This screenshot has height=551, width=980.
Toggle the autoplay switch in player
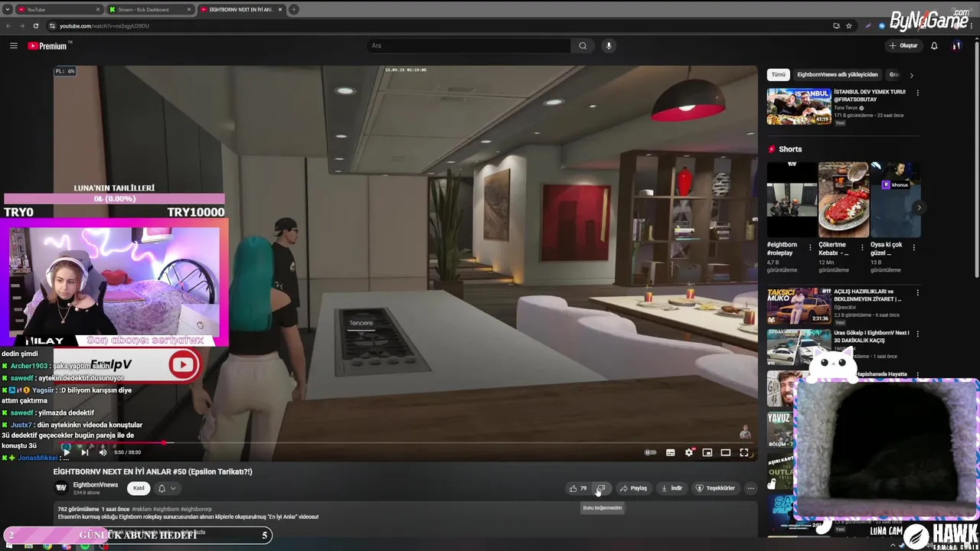[x=650, y=452]
